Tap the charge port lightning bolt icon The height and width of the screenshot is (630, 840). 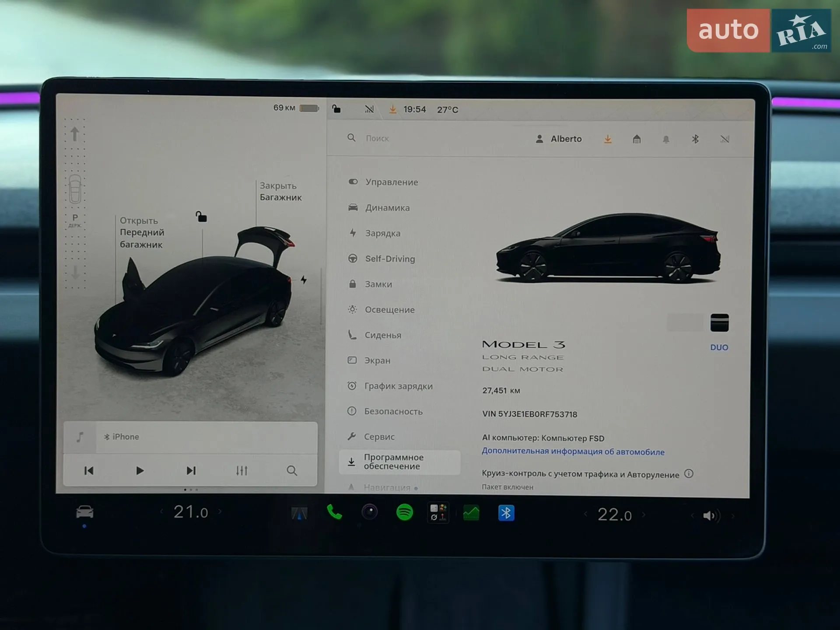[x=304, y=280]
